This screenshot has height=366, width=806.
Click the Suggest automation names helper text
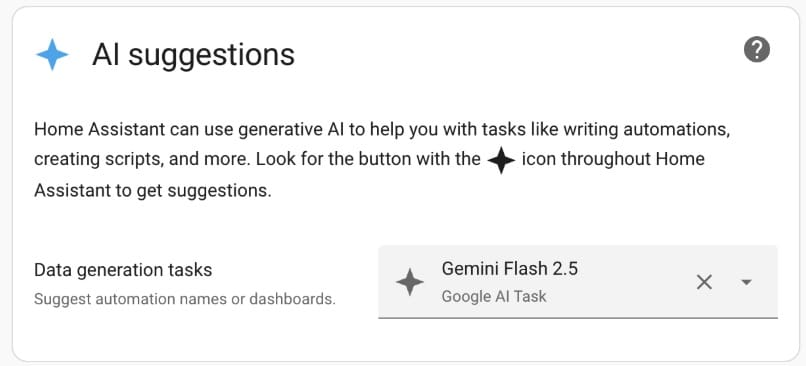(x=185, y=299)
